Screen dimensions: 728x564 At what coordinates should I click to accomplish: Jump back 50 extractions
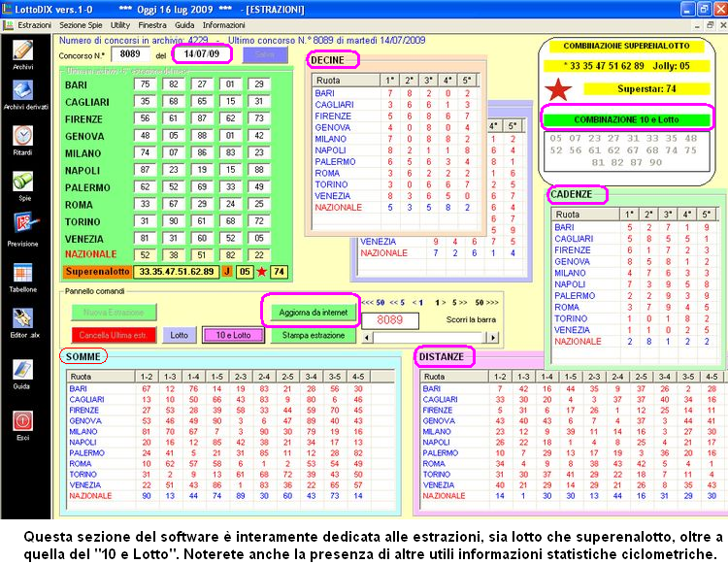pyautogui.click(x=374, y=303)
